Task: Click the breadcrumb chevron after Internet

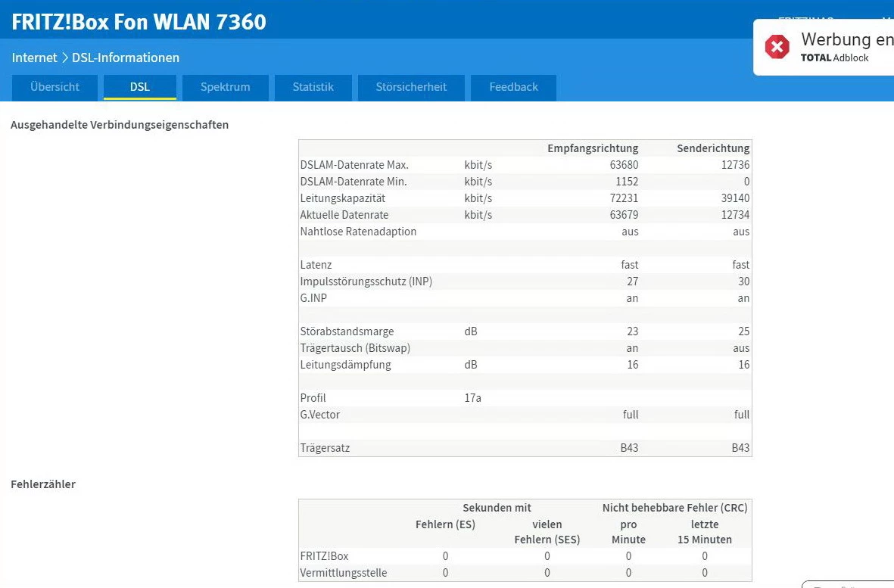Action: (65, 58)
